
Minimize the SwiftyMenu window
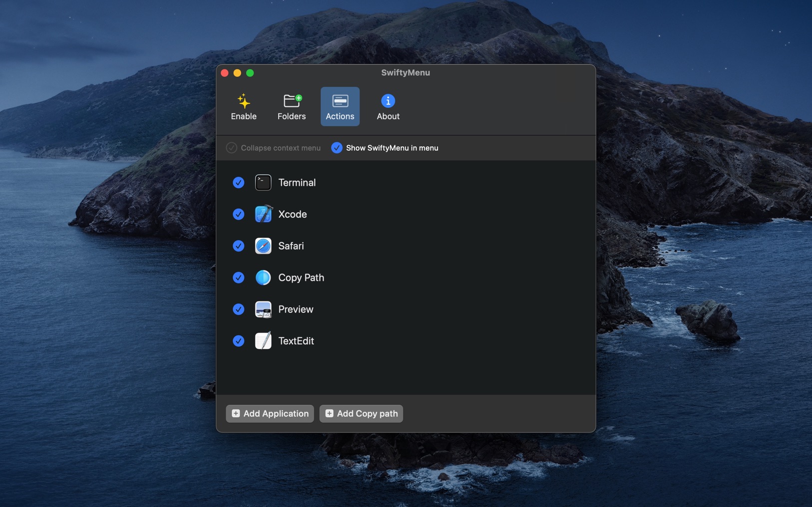click(237, 73)
